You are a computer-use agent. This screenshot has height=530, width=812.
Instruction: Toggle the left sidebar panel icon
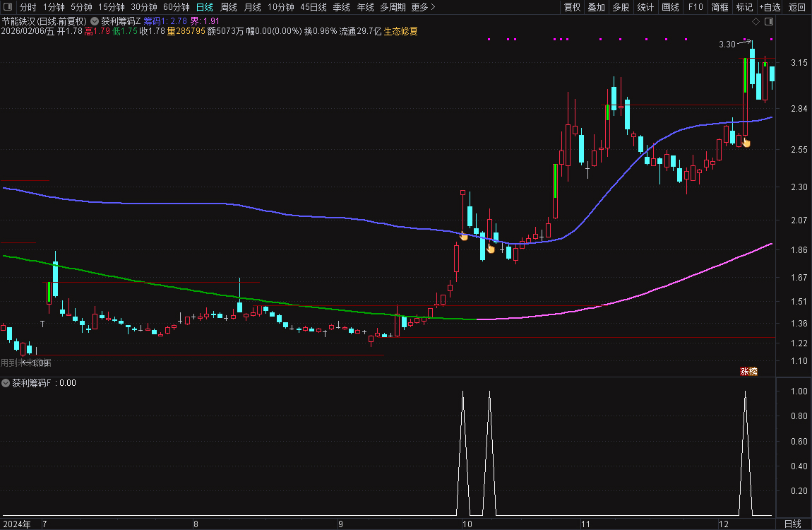coord(8,7)
